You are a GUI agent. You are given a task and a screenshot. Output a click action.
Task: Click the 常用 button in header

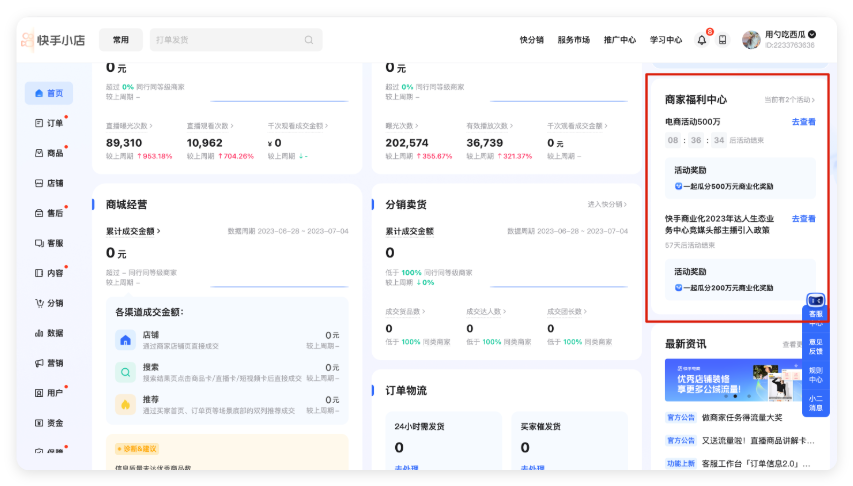pyautogui.click(x=121, y=40)
